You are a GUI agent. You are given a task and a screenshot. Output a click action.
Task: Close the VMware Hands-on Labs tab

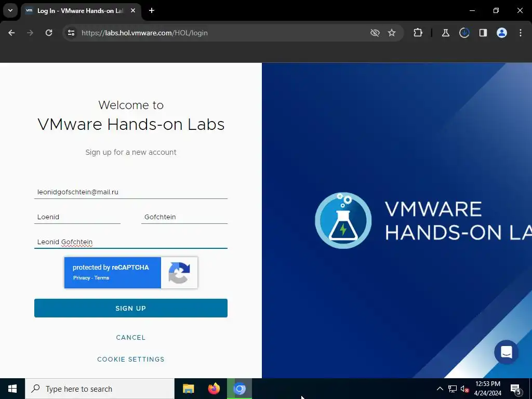point(133,10)
